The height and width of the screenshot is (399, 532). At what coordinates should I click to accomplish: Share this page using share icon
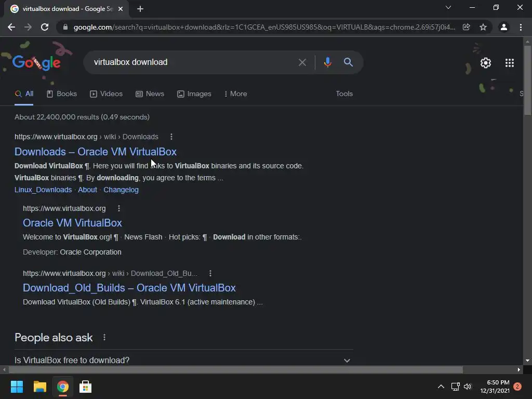click(x=466, y=27)
